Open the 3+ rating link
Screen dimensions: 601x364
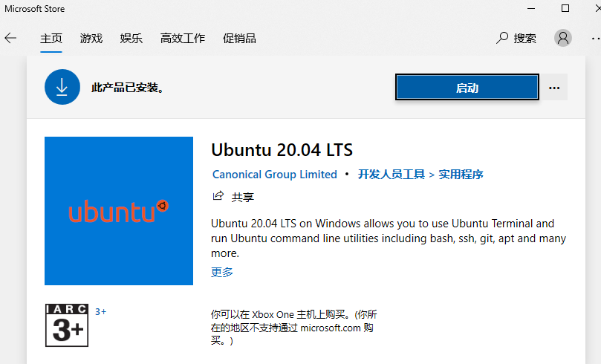click(x=100, y=311)
